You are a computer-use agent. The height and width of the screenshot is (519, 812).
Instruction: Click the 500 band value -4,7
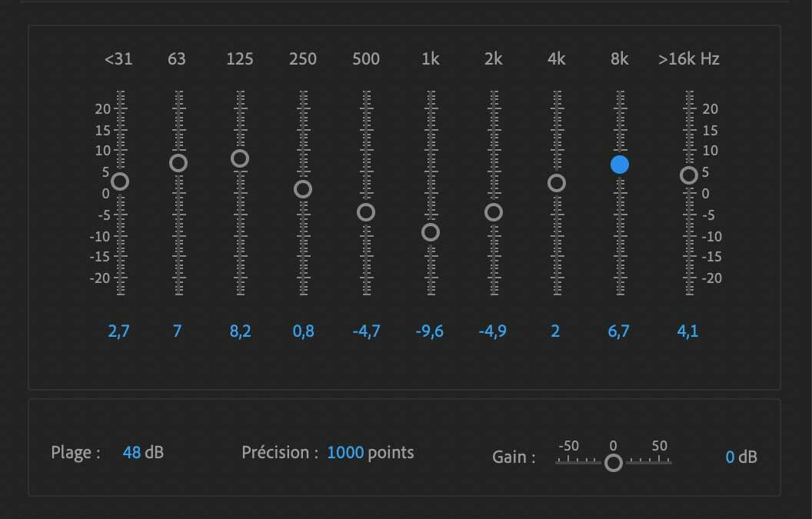point(366,332)
